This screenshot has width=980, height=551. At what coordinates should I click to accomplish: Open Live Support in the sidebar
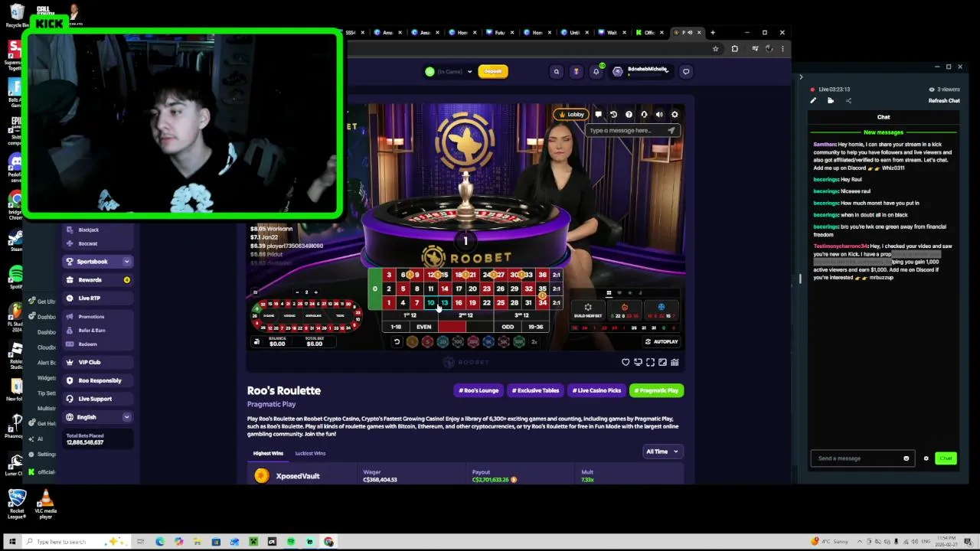coord(98,399)
